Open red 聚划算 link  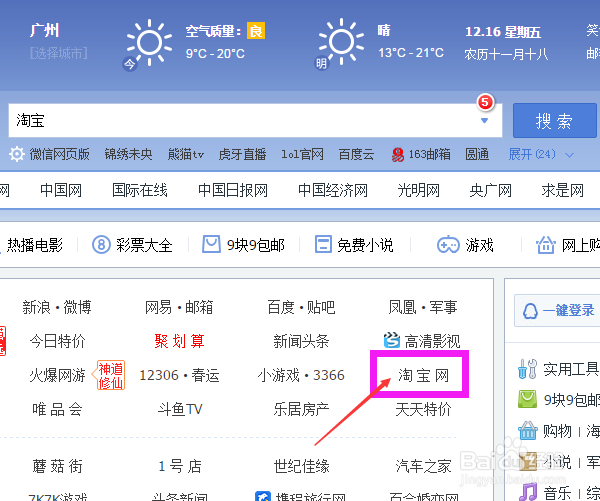(x=179, y=341)
